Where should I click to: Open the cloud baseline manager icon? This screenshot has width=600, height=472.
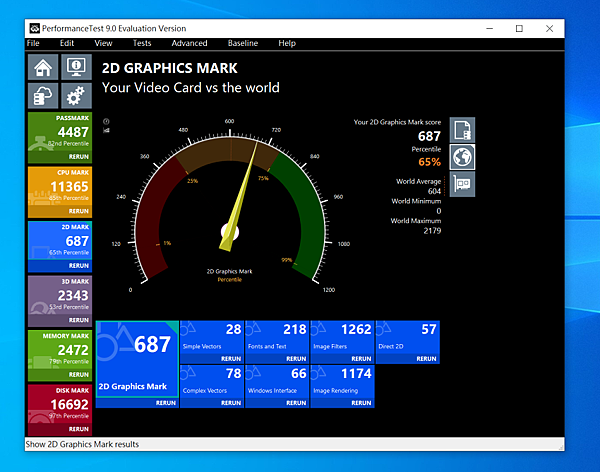(x=43, y=96)
